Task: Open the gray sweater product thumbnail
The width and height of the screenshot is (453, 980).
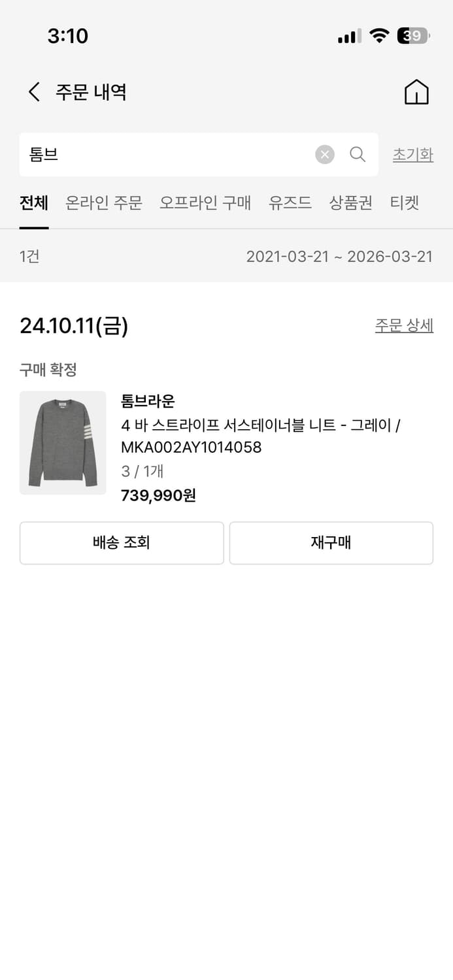Action: [x=63, y=443]
